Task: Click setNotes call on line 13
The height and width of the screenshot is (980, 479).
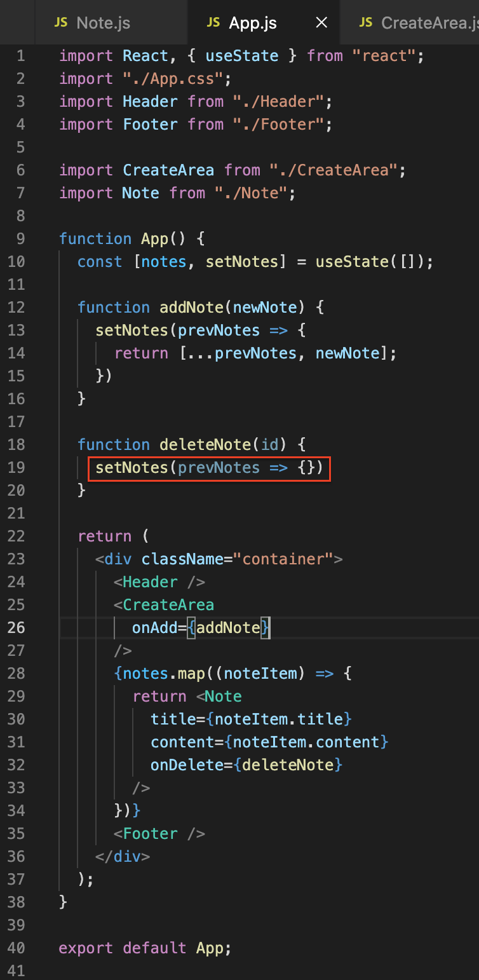Action: click(x=132, y=330)
